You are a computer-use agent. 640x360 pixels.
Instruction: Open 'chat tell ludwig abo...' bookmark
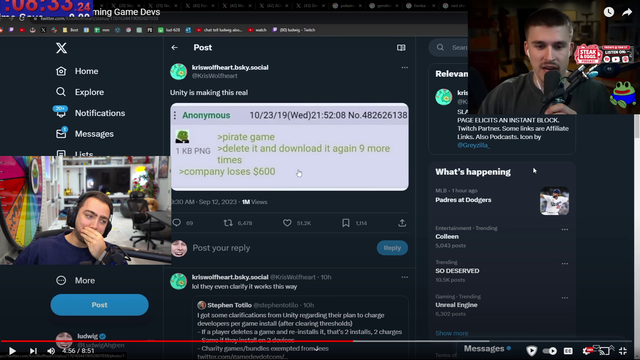pyautogui.click(x=220, y=30)
